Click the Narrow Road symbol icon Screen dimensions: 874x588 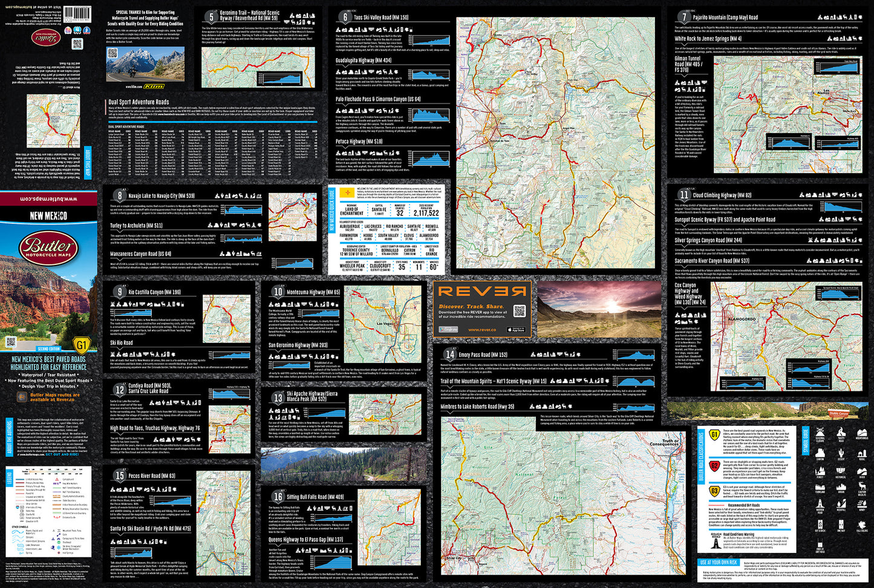pos(820,504)
